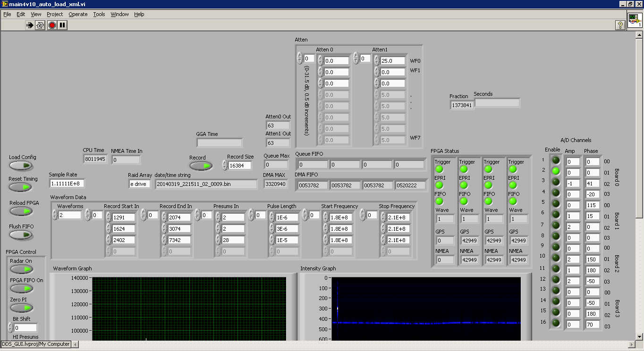
Task: Toggle the Radar On switch
Action: pos(21,269)
